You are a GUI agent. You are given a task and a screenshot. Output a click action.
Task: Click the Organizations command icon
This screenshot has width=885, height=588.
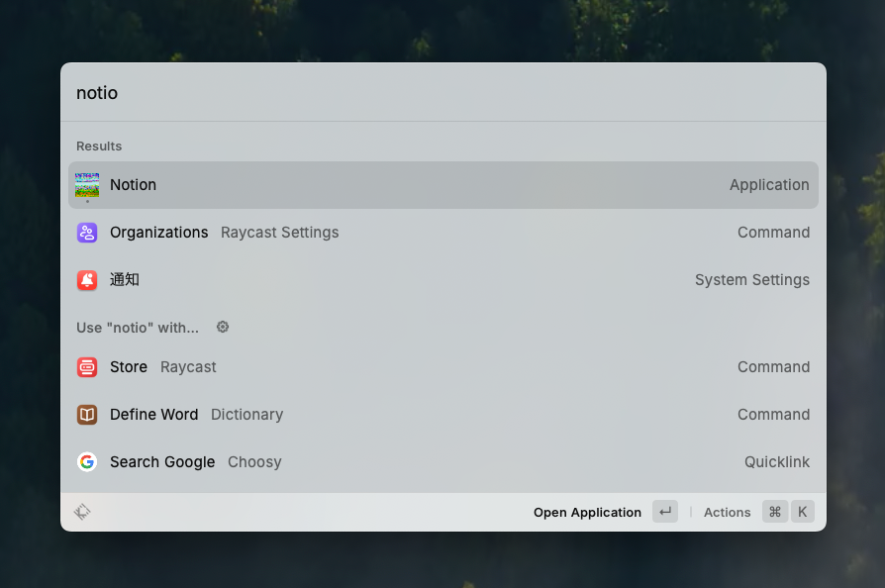[x=87, y=233]
